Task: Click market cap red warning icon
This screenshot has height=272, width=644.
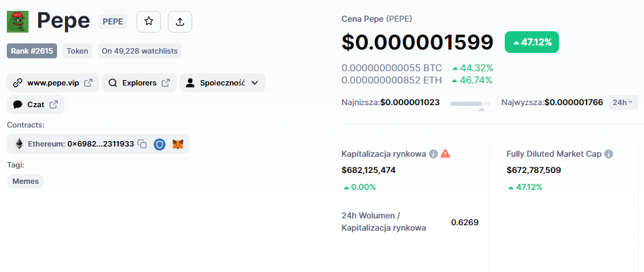Action: click(x=445, y=154)
